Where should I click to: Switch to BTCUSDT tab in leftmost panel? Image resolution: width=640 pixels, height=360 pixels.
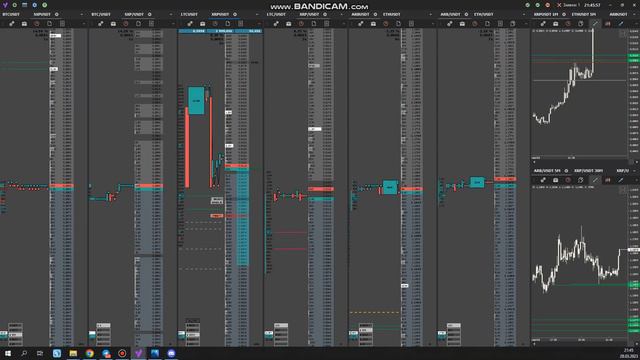[11, 14]
